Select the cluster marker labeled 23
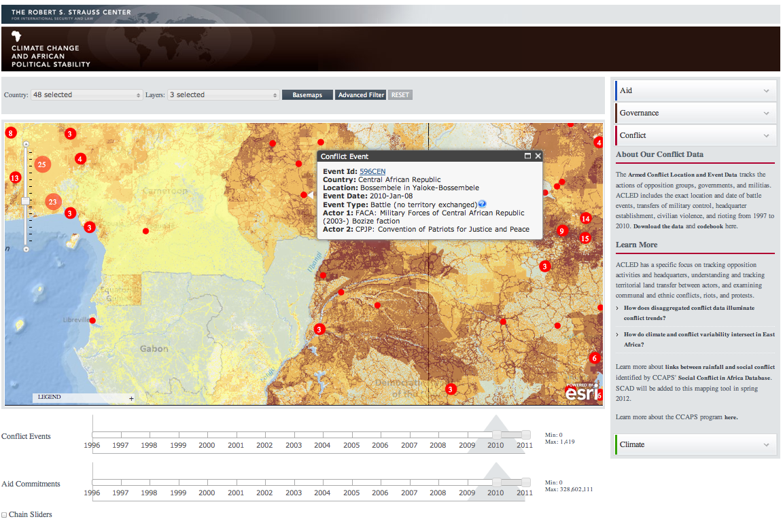The image size is (783, 532). pyautogui.click(x=53, y=201)
